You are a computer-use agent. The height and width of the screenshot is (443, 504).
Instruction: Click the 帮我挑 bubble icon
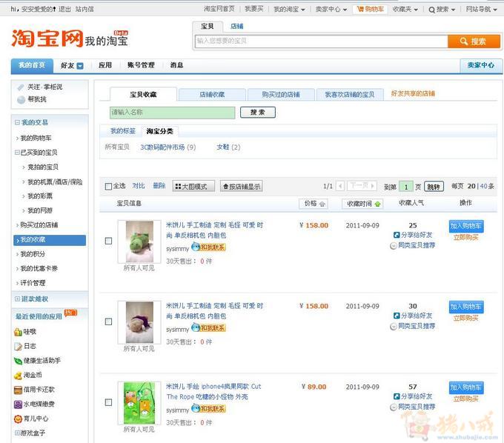(21, 100)
